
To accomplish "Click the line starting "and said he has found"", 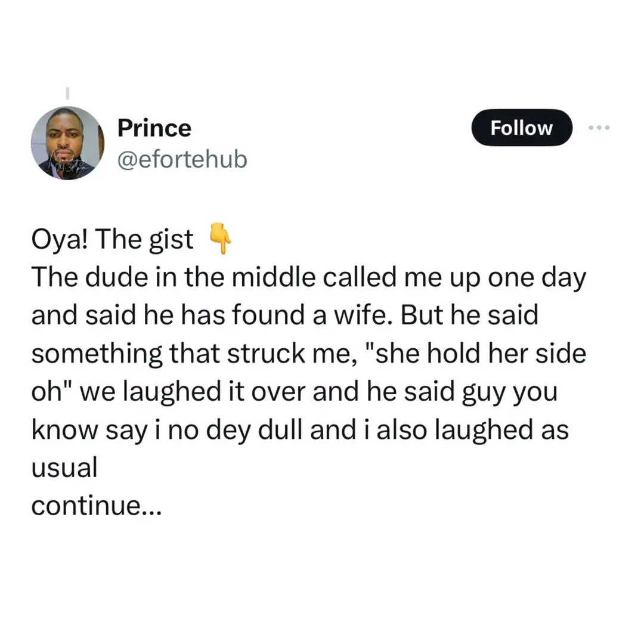I will click(284, 315).
